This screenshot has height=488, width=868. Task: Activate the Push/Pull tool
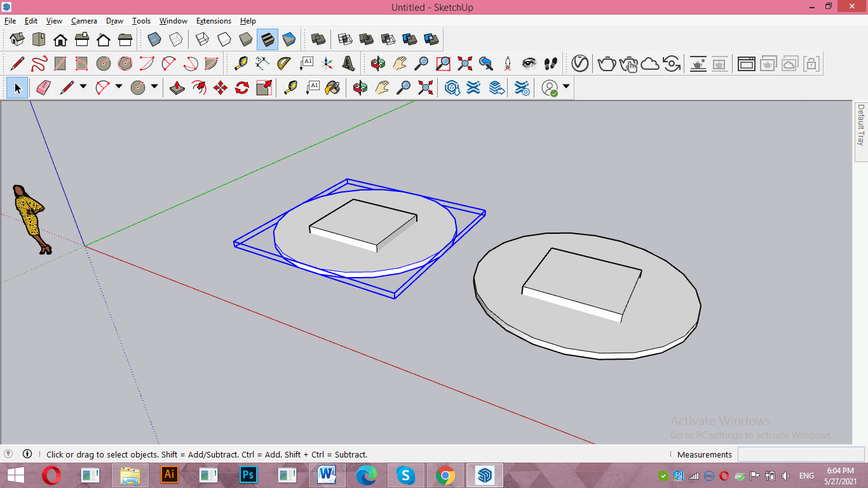(x=178, y=88)
